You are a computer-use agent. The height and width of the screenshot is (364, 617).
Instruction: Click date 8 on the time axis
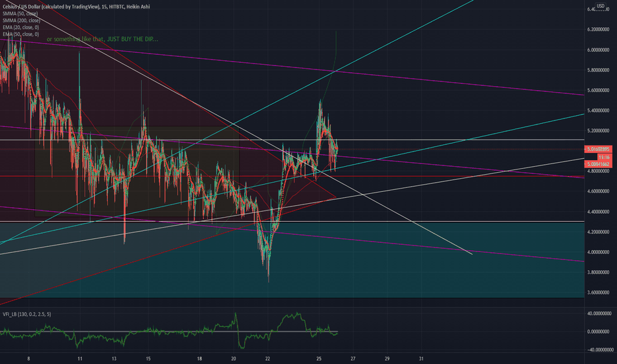pyautogui.click(x=28, y=359)
